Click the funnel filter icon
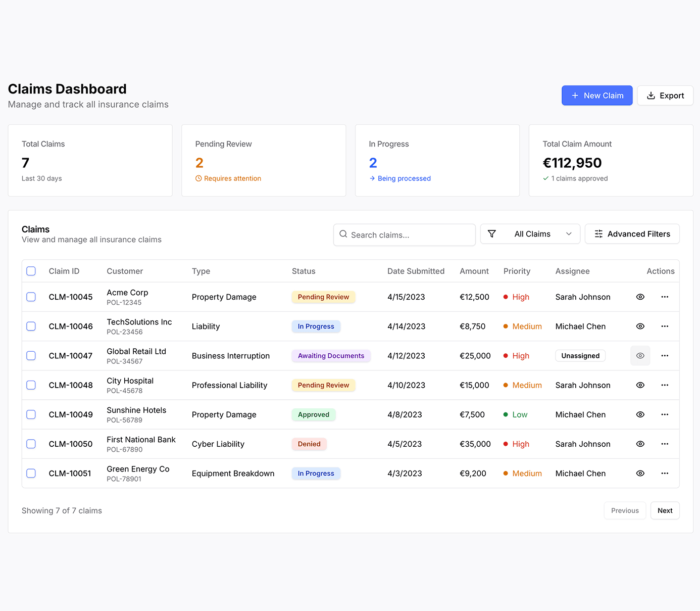The width and height of the screenshot is (700, 611). coord(492,233)
